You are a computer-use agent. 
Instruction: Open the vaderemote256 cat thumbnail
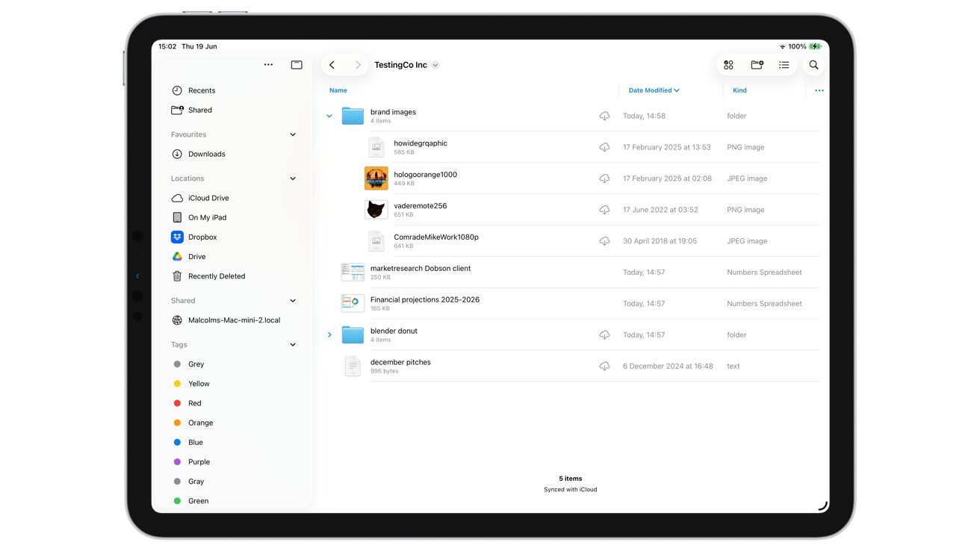(376, 210)
